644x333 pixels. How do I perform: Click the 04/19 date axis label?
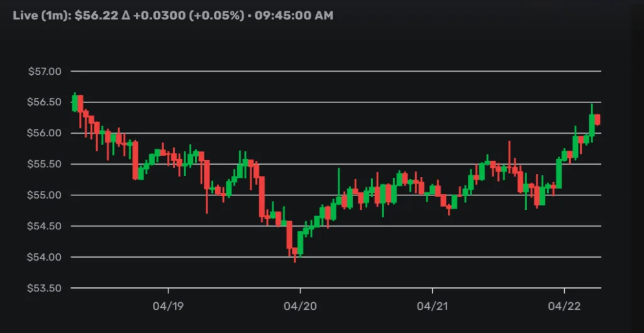168,307
